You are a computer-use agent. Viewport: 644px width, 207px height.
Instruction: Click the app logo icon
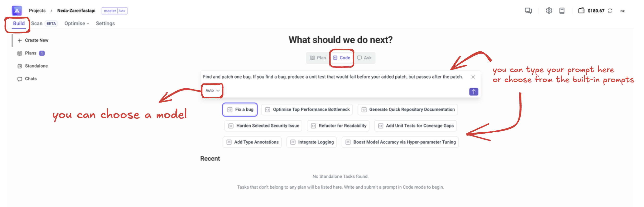point(17,11)
